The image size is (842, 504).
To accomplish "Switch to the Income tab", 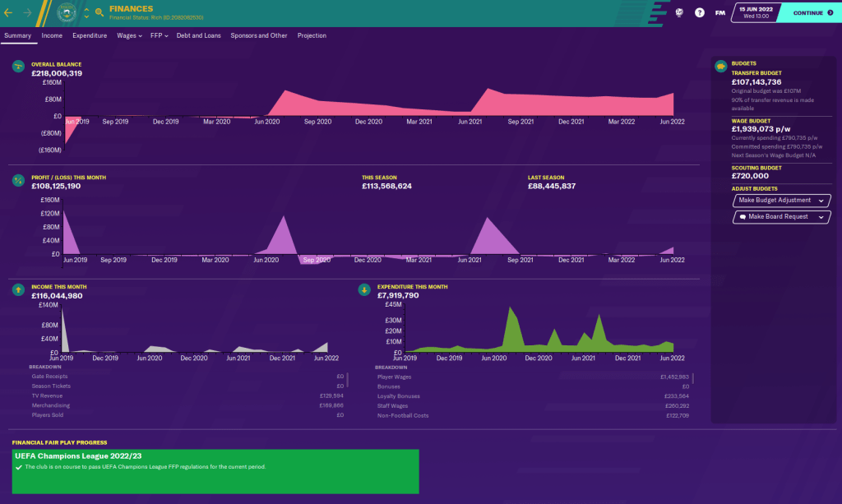I will 52,35.
